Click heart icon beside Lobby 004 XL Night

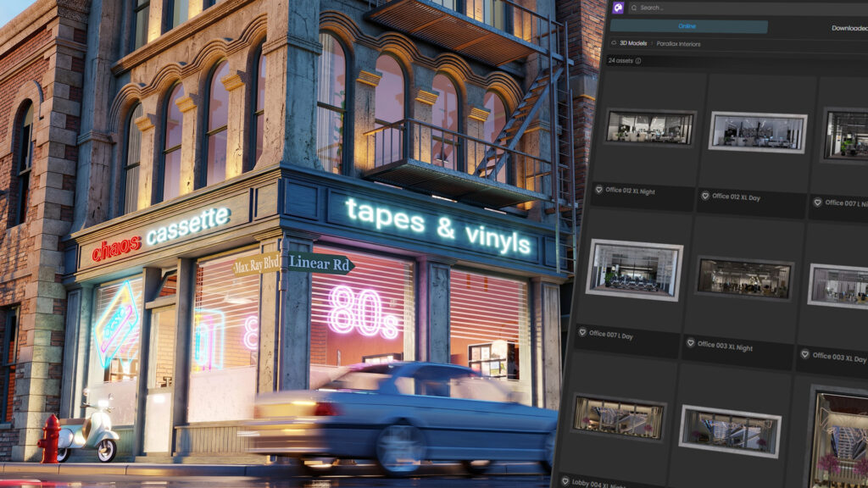565,481
